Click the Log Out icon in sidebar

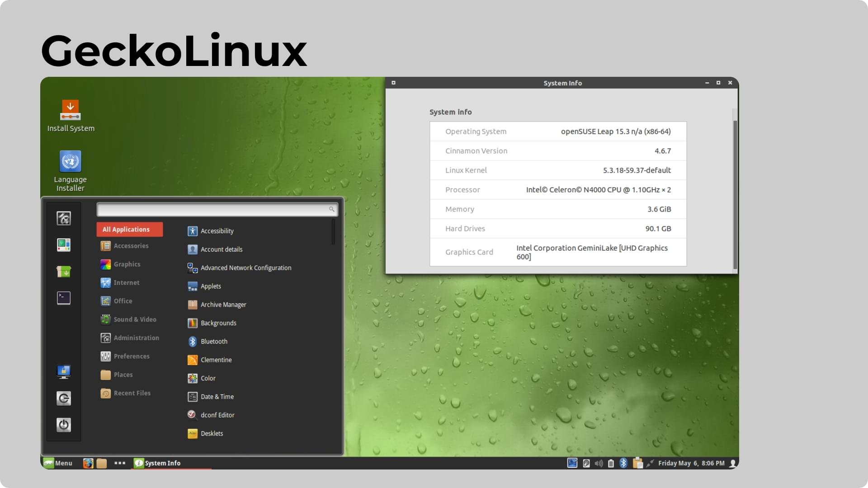(64, 398)
